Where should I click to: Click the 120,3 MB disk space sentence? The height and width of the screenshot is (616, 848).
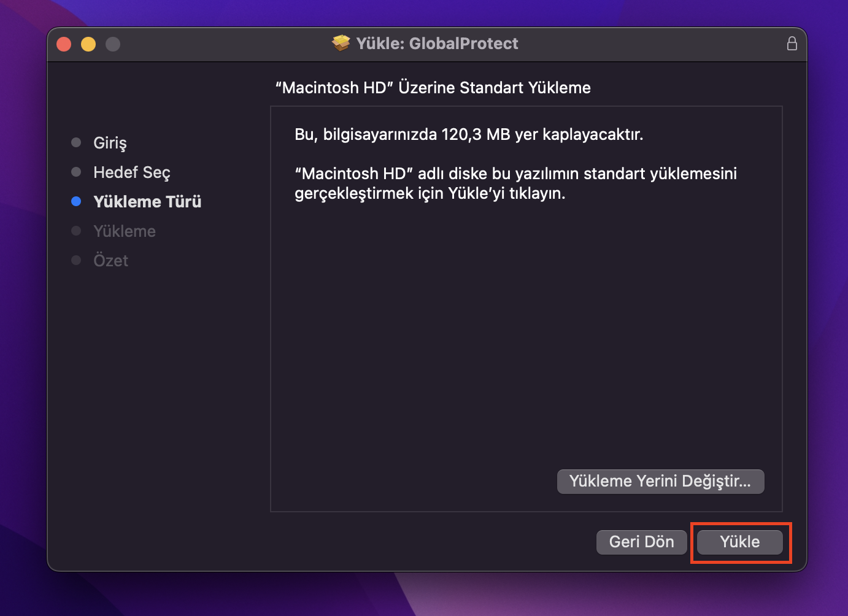coord(469,134)
